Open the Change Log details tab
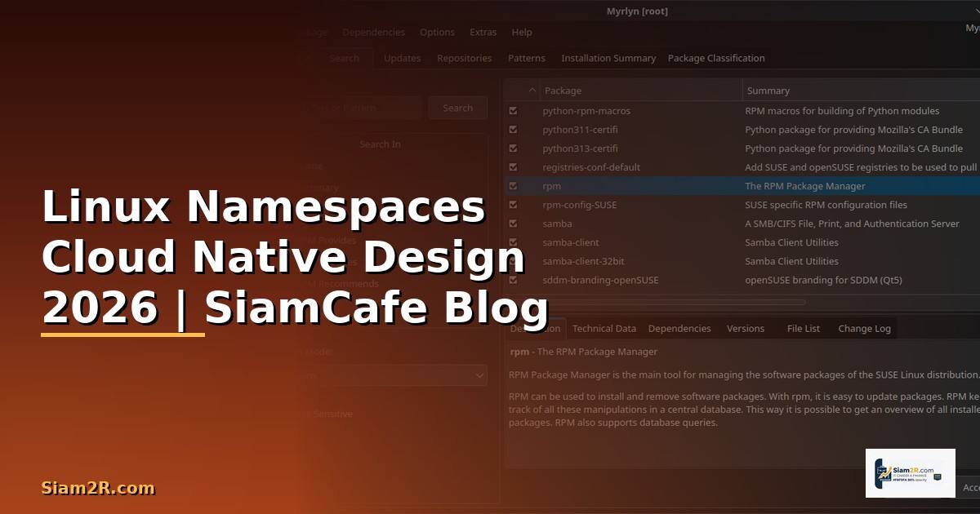980x514 pixels. pos(864,329)
